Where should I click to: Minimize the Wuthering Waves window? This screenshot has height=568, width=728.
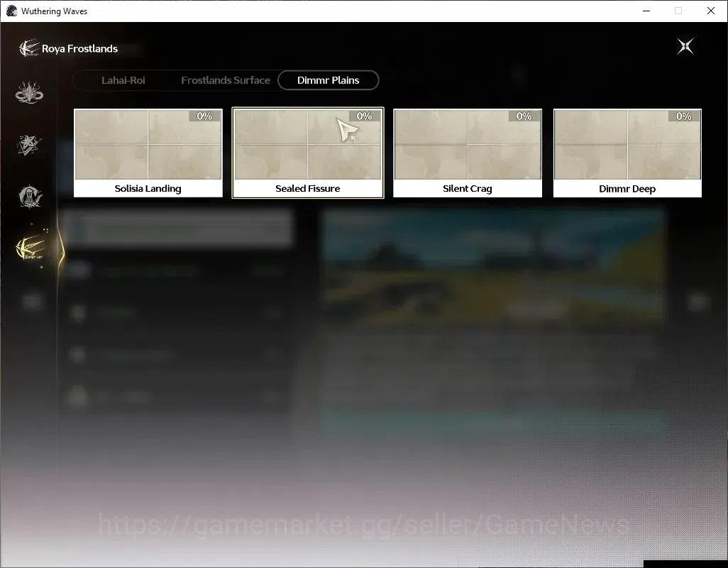click(646, 11)
